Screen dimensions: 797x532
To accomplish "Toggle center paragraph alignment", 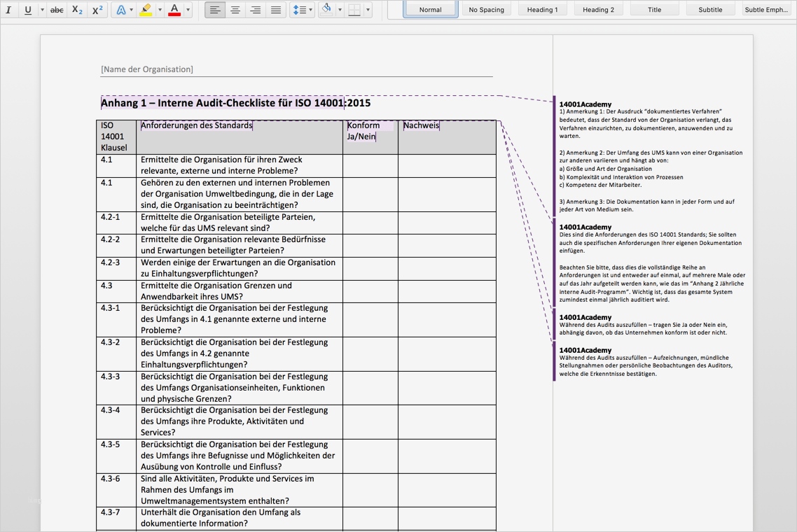I will coord(235,10).
